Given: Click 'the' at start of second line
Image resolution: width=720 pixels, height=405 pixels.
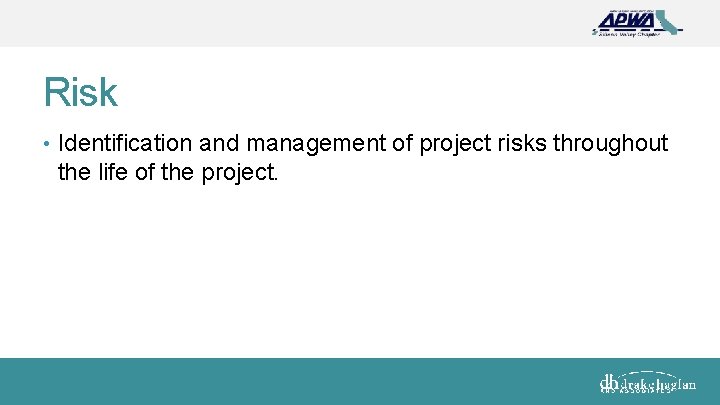Looking at the screenshot, I should [x=74, y=172].
